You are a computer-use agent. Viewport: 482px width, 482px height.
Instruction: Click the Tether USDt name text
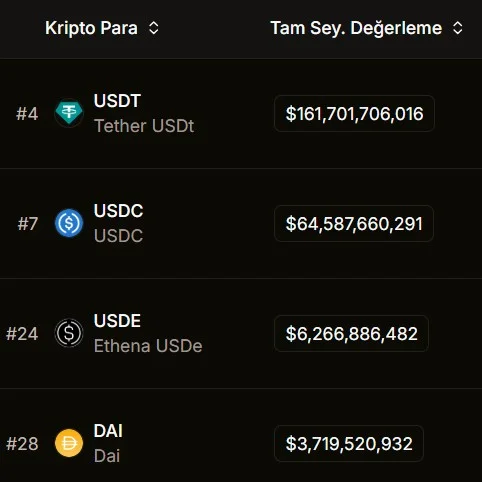tap(144, 126)
